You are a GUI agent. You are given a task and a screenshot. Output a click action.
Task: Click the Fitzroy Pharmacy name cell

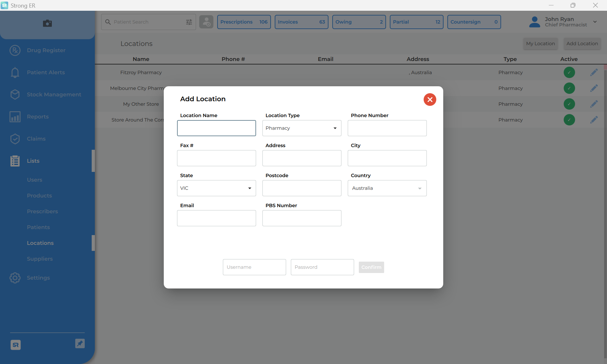point(141,72)
